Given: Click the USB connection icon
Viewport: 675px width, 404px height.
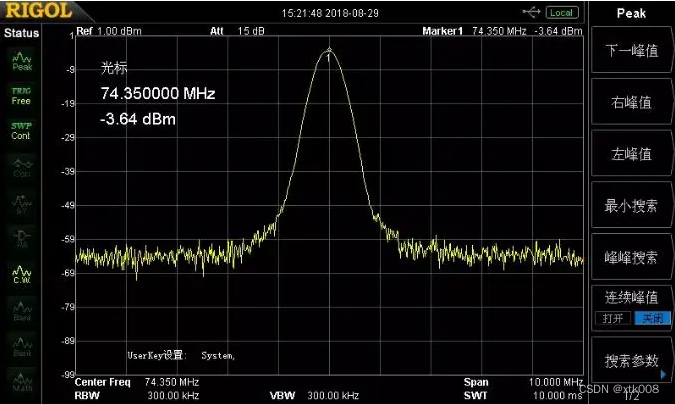Looking at the screenshot, I should pyautogui.click(x=531, y=12).
